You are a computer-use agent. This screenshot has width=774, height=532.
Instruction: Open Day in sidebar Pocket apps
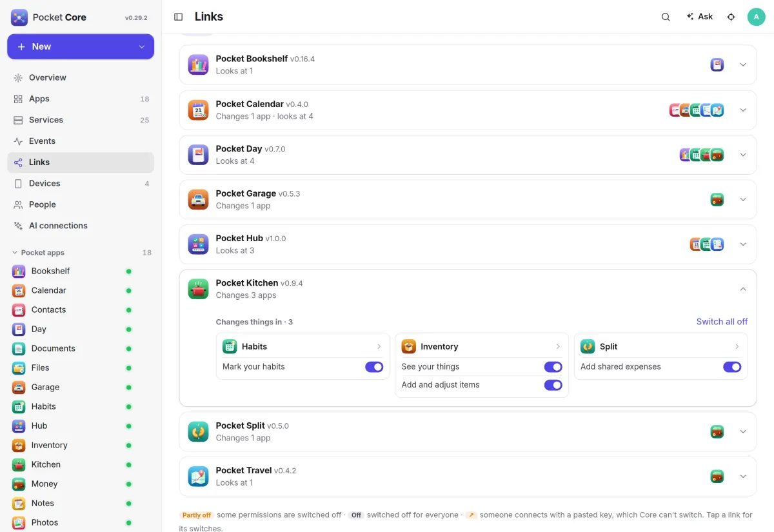pyautogui.click(x=81, y=329)
